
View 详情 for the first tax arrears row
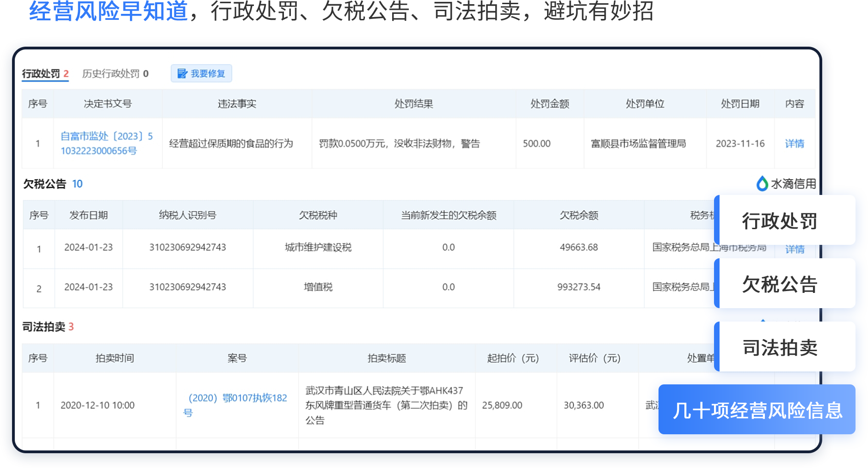click(794, 249)
